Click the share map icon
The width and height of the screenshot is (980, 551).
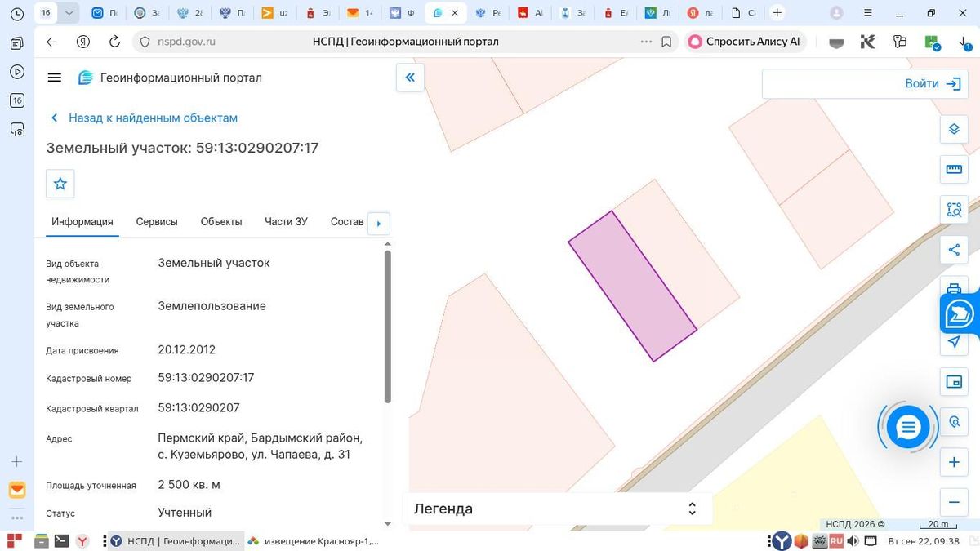(954, 250)
